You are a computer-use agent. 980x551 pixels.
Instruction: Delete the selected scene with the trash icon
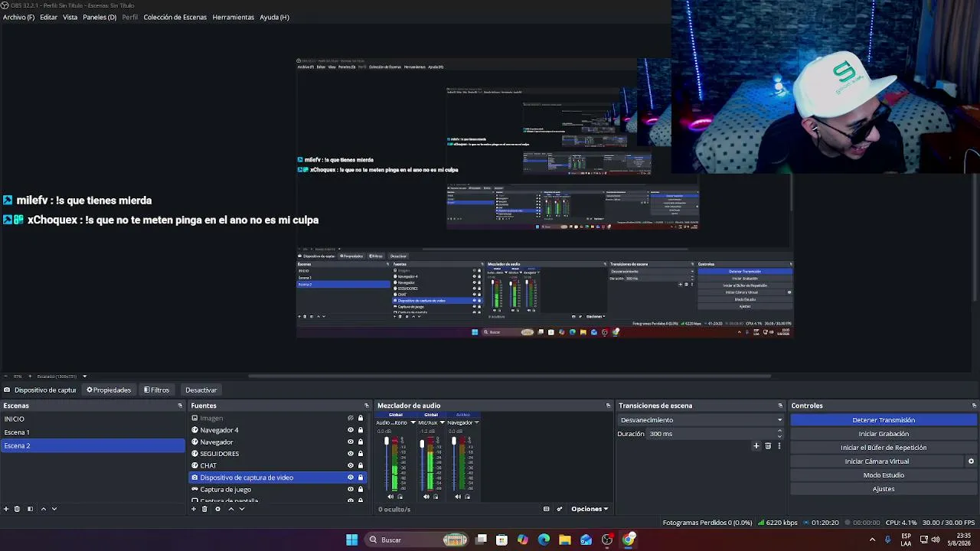17,509
